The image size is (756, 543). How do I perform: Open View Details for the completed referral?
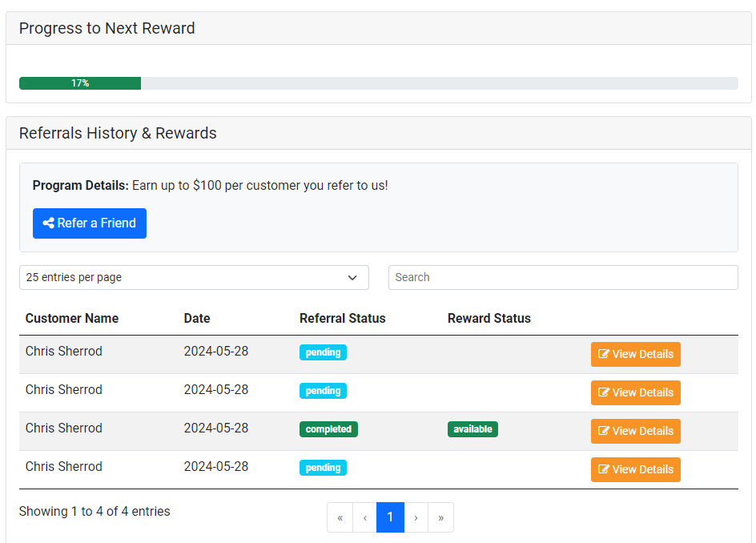click(635, 431)
